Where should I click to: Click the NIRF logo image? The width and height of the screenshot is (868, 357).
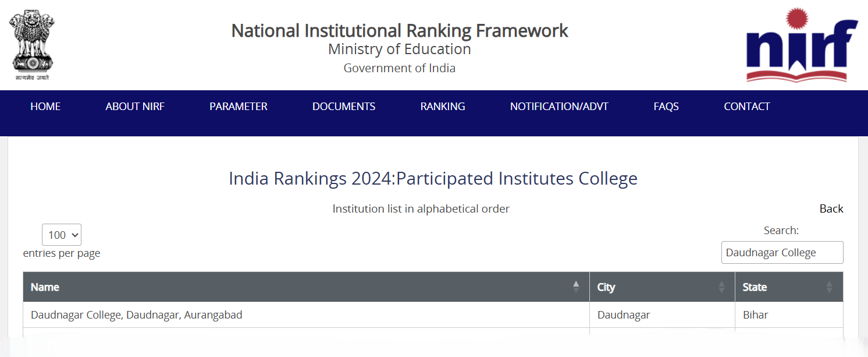point(802,45)
